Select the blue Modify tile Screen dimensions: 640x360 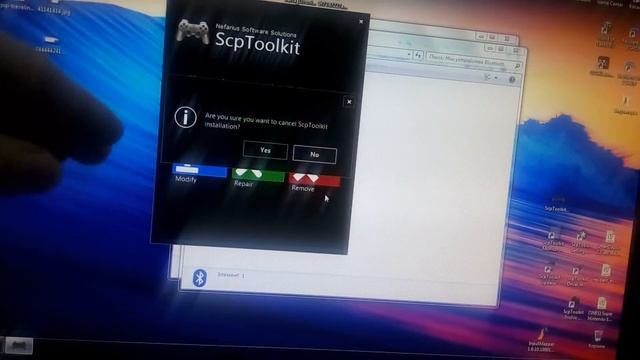tap(200, 170)
